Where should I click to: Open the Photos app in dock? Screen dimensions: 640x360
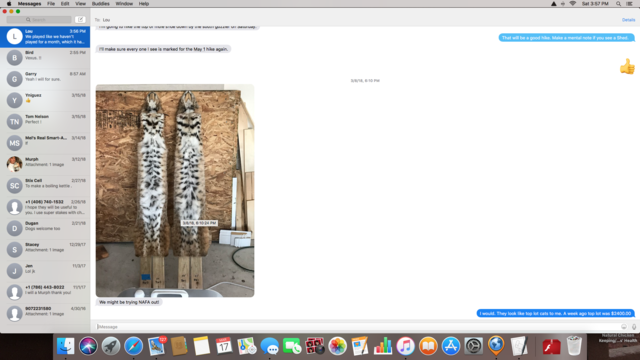[337, 346]
